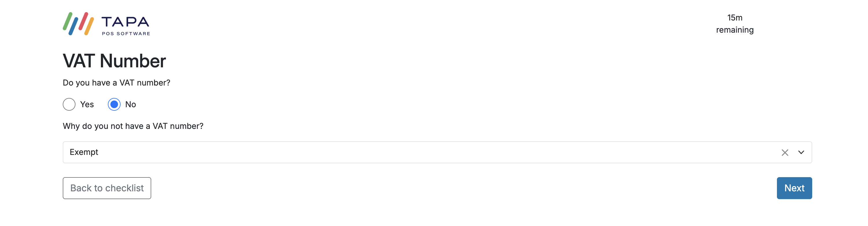Image resolution: width=868 pixels, height=226 pixels.
Task: Click the Yes option label
Action: point(87,104)
